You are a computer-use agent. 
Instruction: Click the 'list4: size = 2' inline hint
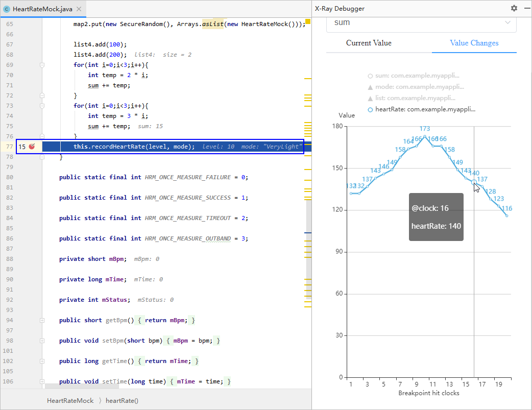tap(163, 55)
